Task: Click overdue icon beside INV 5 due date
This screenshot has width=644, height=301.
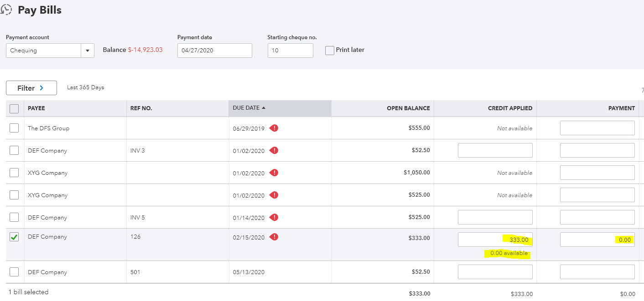Action: coord(274,217)
